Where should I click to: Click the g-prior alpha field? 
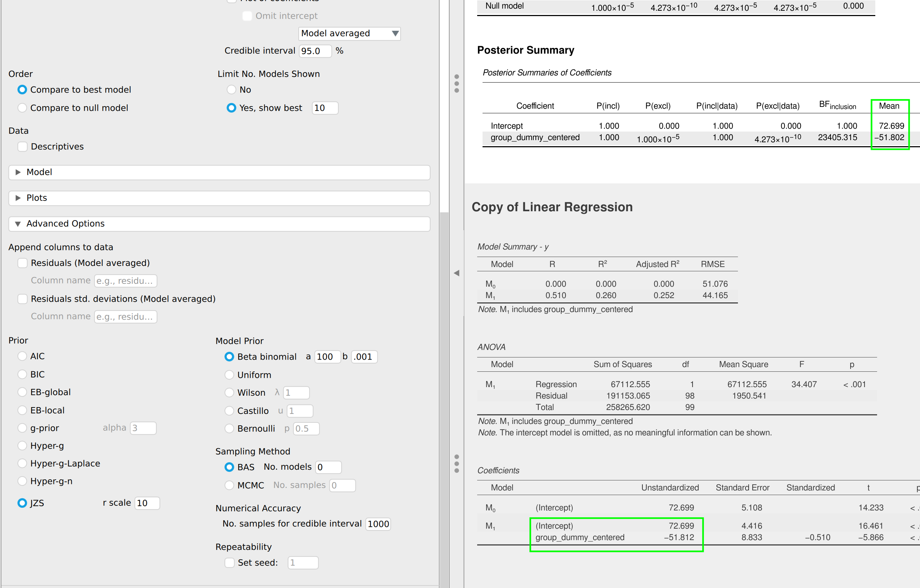click(143, 428)
